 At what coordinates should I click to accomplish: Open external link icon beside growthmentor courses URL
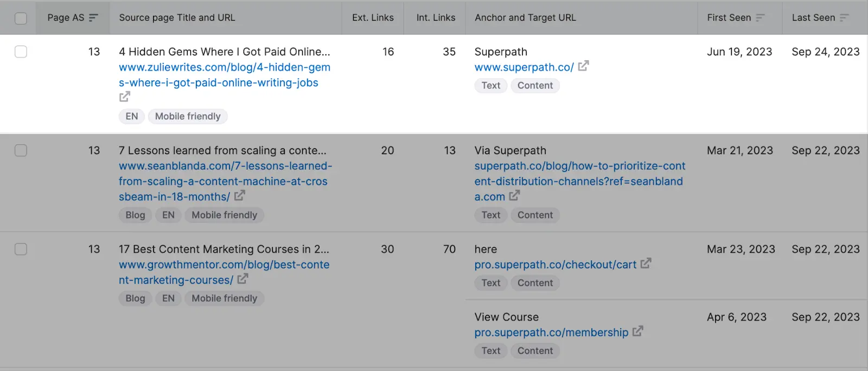click(244, 279)
